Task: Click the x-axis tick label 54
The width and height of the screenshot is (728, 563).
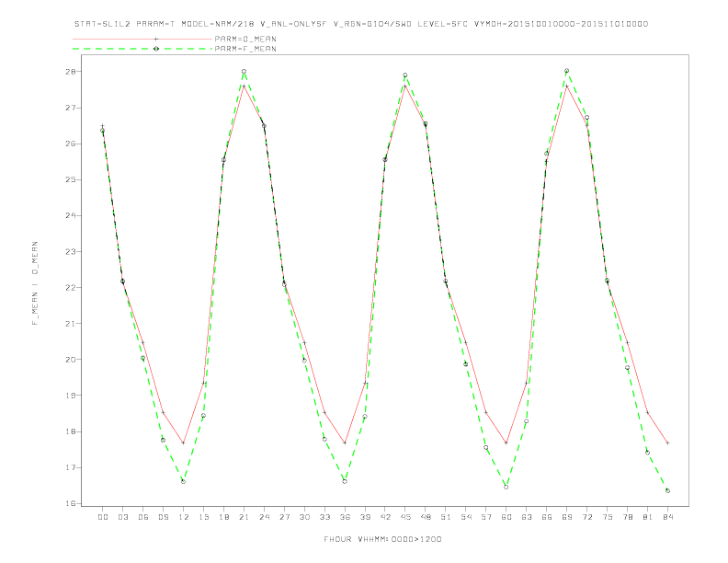Action: pos(466,517)
